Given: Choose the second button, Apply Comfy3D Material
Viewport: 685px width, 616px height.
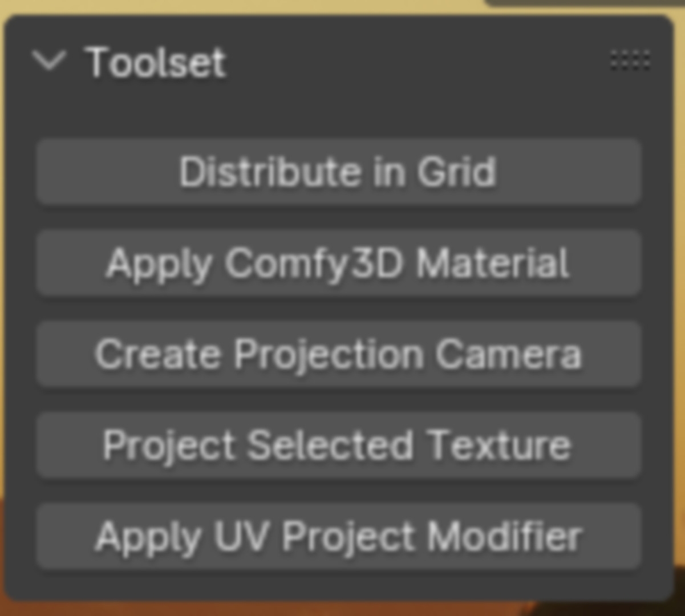Looking at the screenshot, I should pos(339,262).
